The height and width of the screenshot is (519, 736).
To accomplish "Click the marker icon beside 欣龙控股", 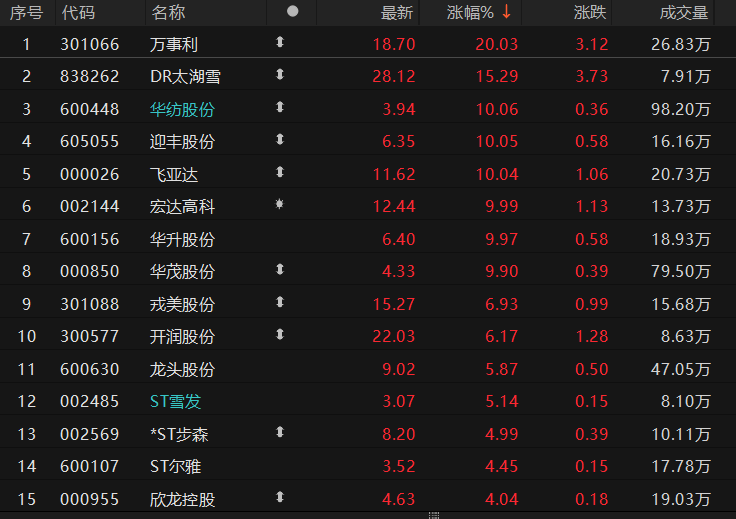I will coord(280,497).
